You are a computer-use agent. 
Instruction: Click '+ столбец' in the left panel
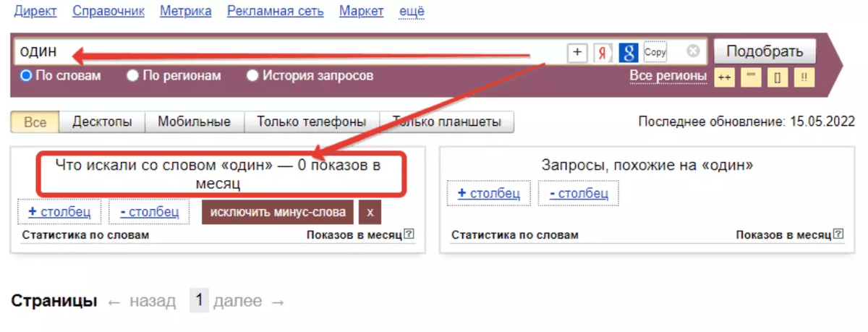click(59, 212)
